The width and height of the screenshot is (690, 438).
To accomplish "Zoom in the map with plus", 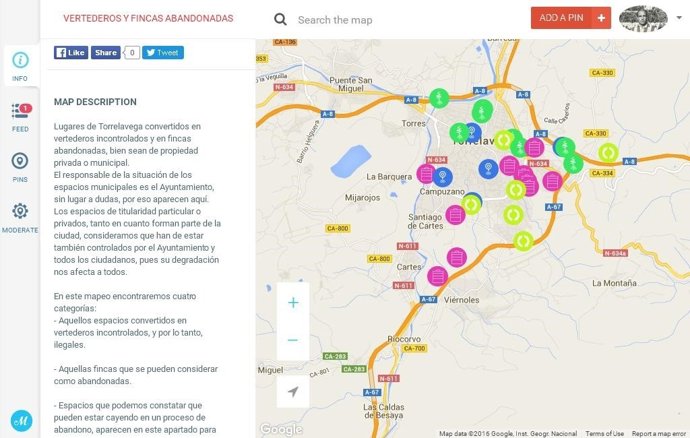I will point(293,303).
